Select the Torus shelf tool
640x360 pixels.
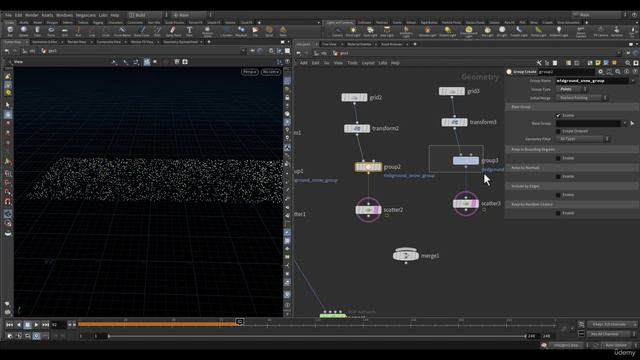(51, 31)
